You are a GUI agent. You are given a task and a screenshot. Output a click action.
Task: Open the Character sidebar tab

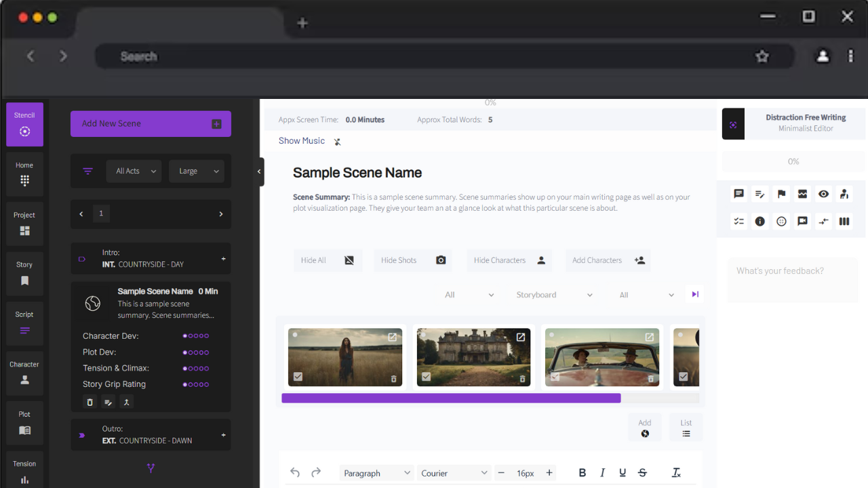click(x=25, y=373)
